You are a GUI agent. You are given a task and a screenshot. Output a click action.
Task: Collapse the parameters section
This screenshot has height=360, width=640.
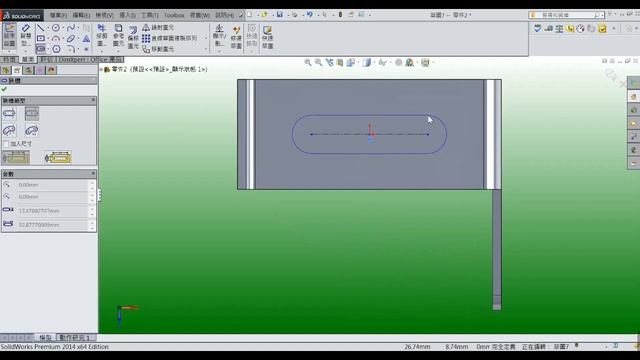point(93,173)
